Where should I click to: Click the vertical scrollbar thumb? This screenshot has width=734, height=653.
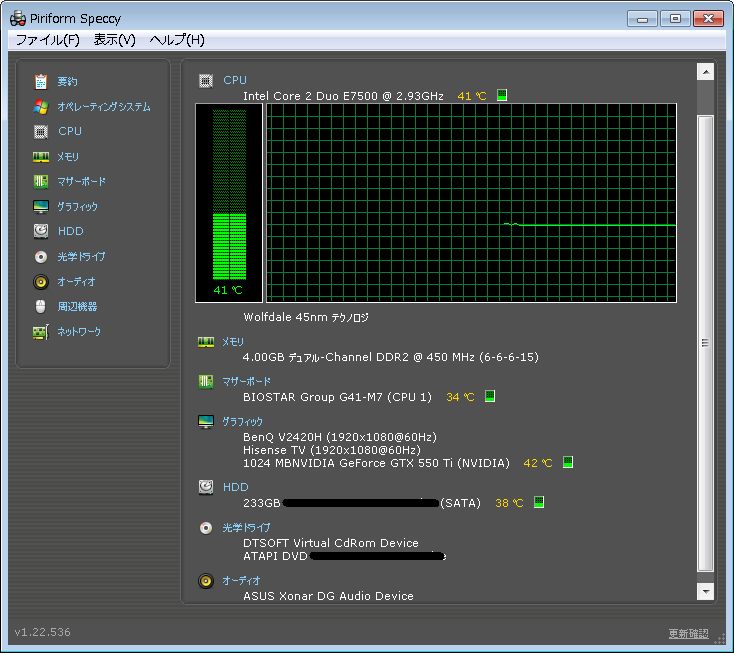[705, 344]
